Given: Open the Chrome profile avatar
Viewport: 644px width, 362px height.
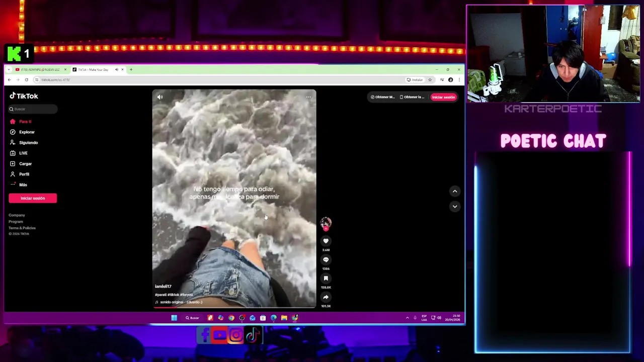Looking at the screenshot, I should tap(450, 80).
